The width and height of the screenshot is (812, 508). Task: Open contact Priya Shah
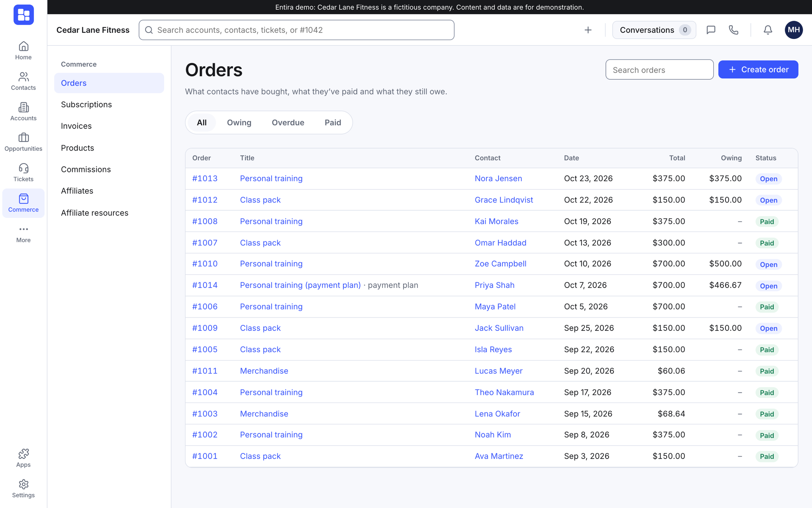[495, 285]
